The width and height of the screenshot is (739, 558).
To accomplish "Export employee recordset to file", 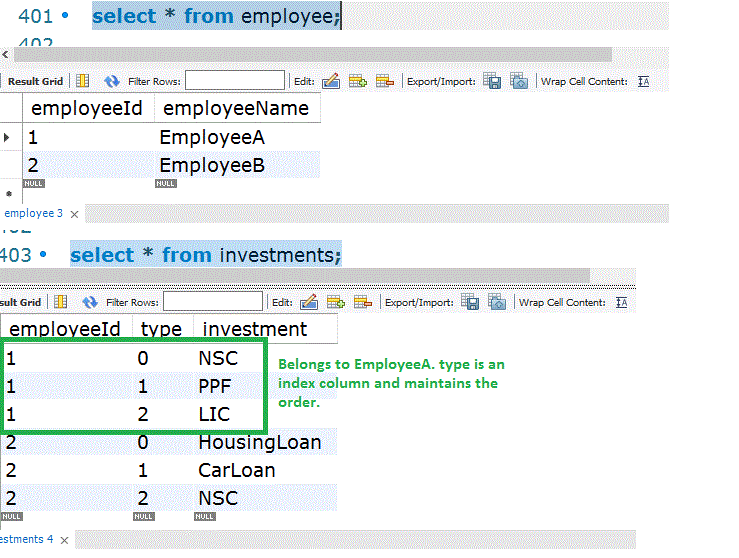I will point(492,81).
